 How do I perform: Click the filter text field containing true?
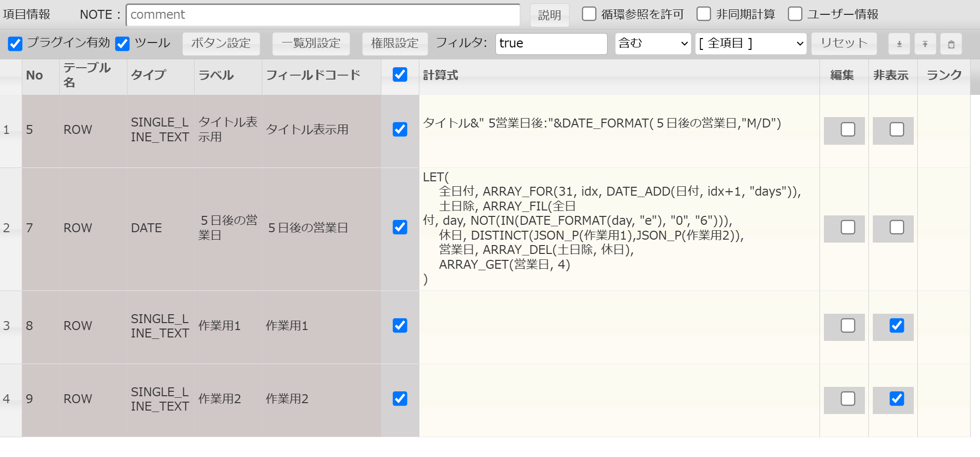(551, 43)
